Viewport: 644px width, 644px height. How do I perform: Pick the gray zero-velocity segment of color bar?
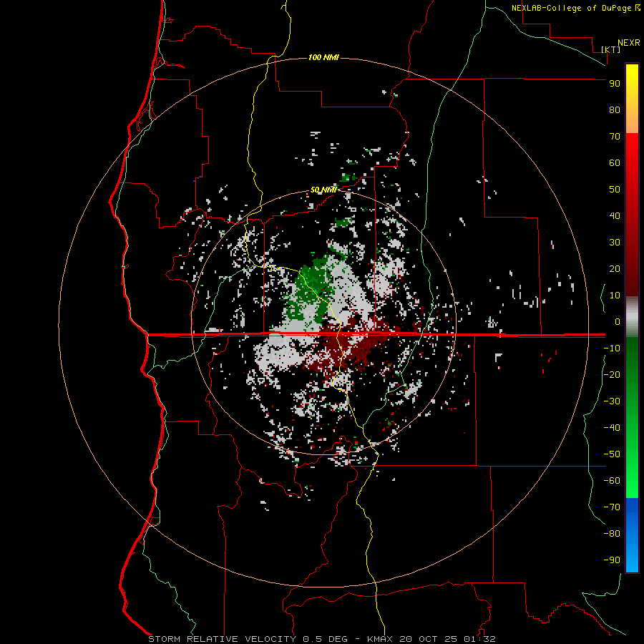pyautogui.click(x=632, y=317)
